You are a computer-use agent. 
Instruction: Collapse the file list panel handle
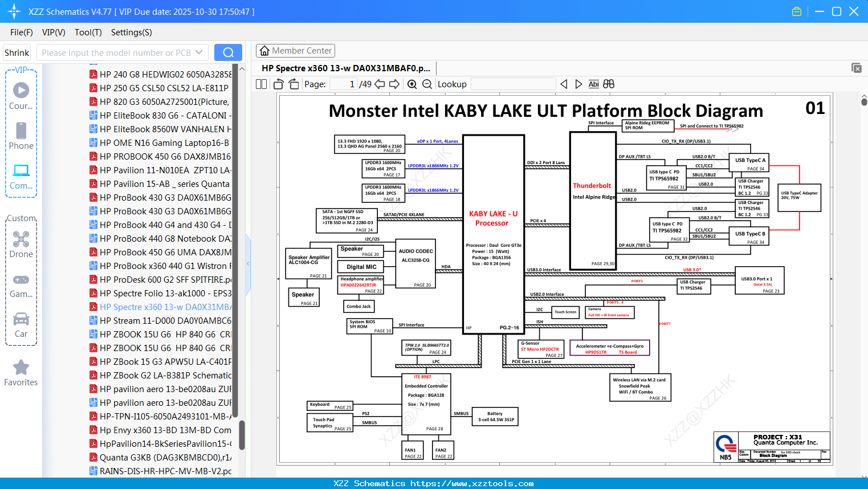pyautogui.click(x=248, y=264)
